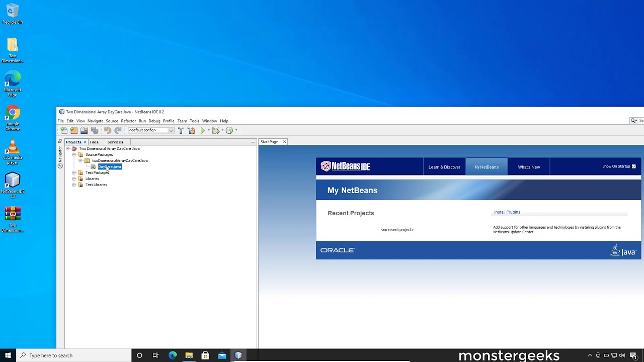
Task: Open the Learn & Discover tab
Action: (x=444, y=167)
